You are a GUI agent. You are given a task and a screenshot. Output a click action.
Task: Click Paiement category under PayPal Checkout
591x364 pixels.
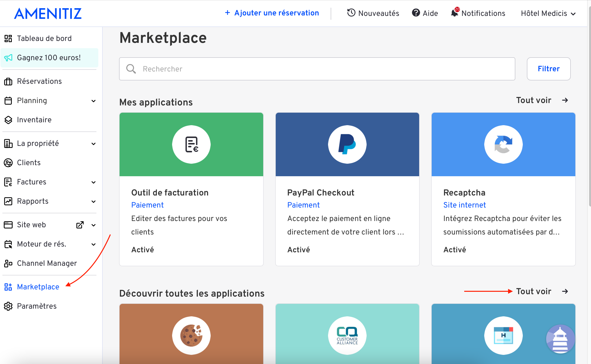pyautogui.click(x=303, y=205)
